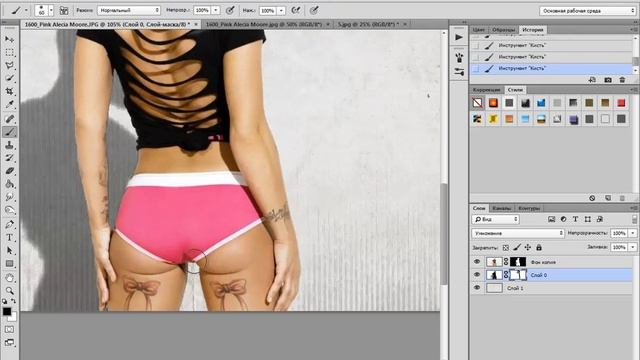Image resolution: width=640 pixels, height=360 pixels.
Task: Create a new snapshot in History panel
Action: (x=608, y=80)
